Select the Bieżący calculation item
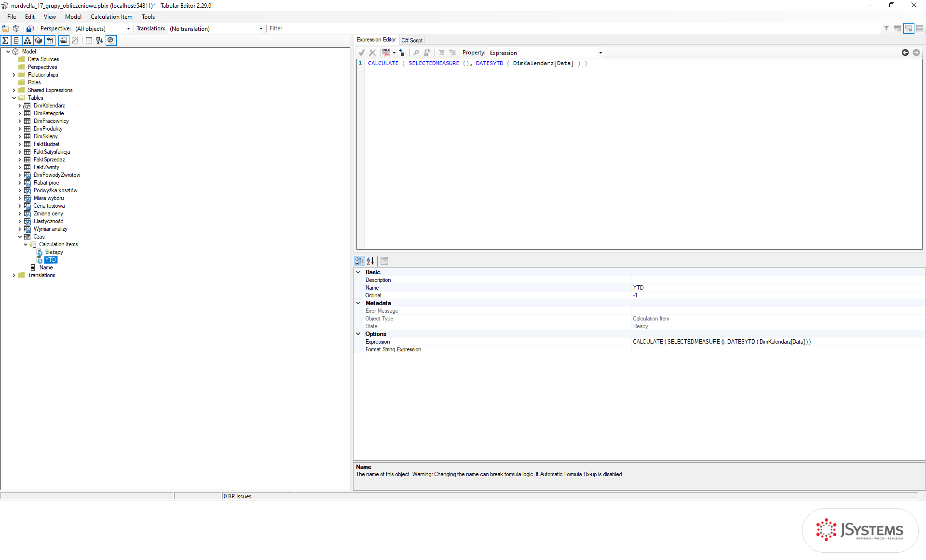This screenshot has width=926, height=560. point(54,252)
